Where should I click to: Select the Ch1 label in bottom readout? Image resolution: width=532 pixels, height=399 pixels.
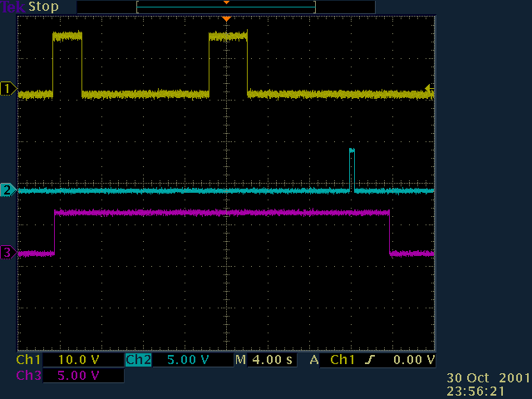28,360
